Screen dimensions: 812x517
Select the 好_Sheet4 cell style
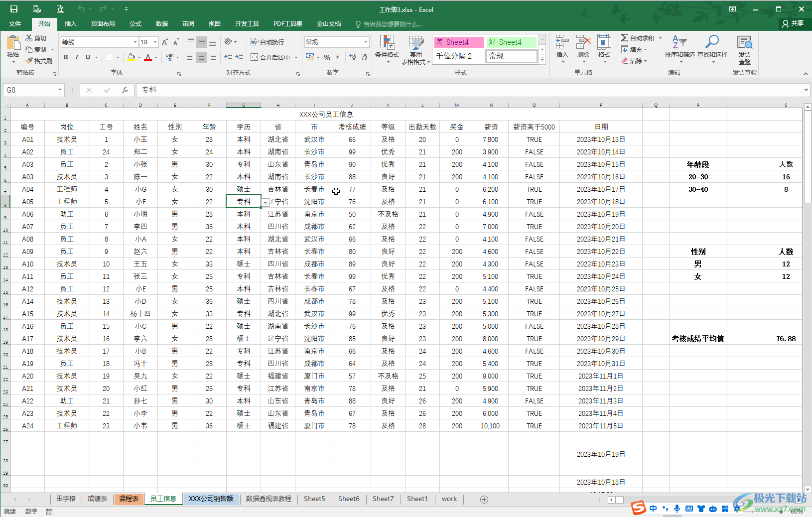511,42
